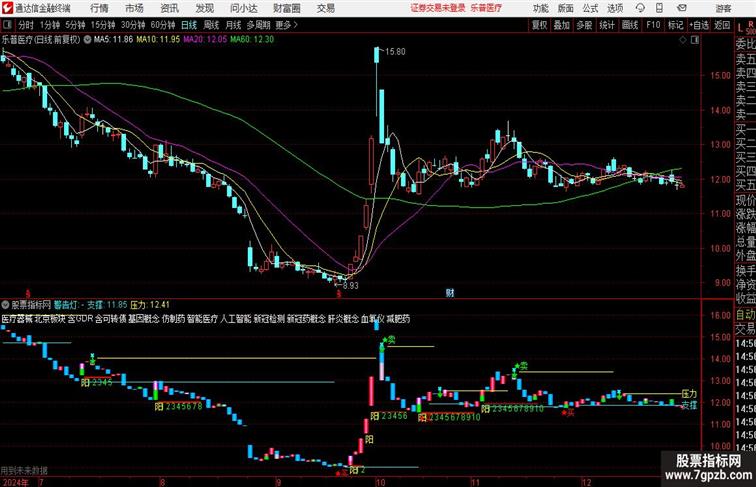Click the 叠加 overlay toolbar button
Screen dimensions: 756x487
[562, 25]
